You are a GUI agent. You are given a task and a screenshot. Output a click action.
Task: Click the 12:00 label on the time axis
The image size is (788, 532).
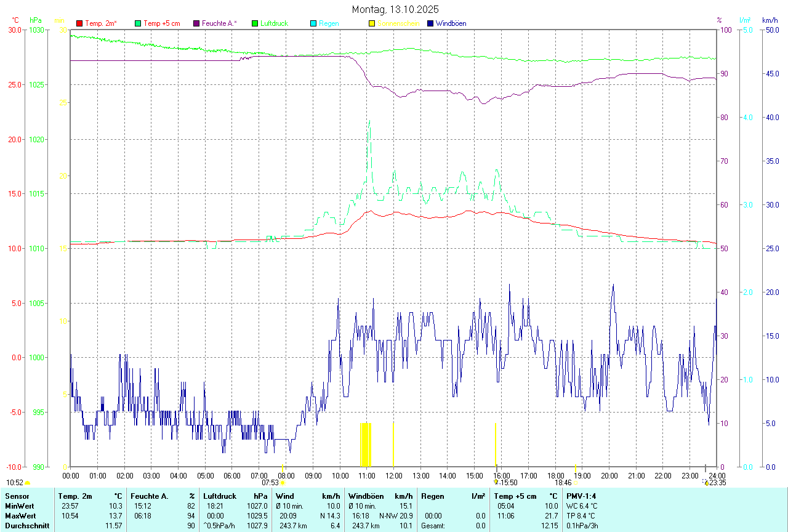point(393,475)
